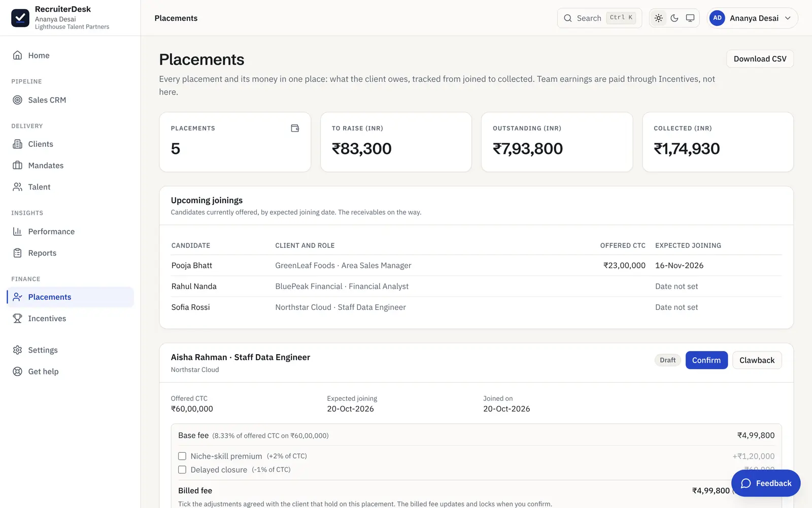This screenshot has width=812, height=508.
Task: Click the ₹1,74,930 collected amount
Action: (x=687, y=149)
